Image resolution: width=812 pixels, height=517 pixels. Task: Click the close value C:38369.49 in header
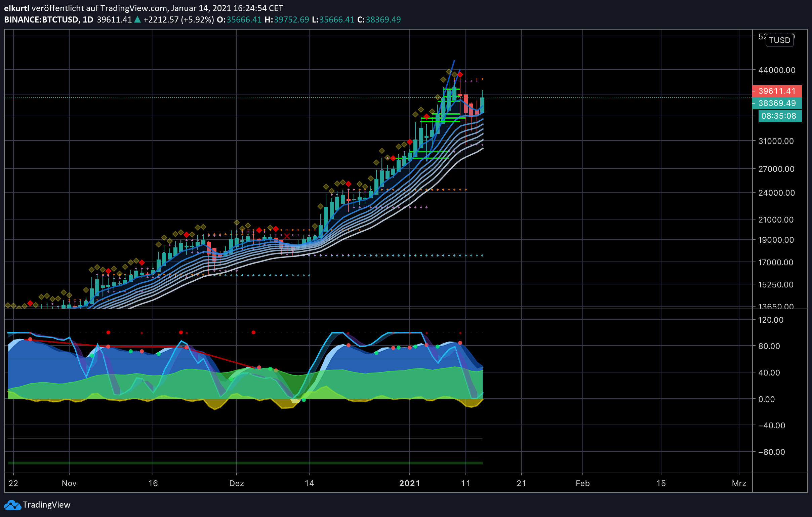click(379, 19)
